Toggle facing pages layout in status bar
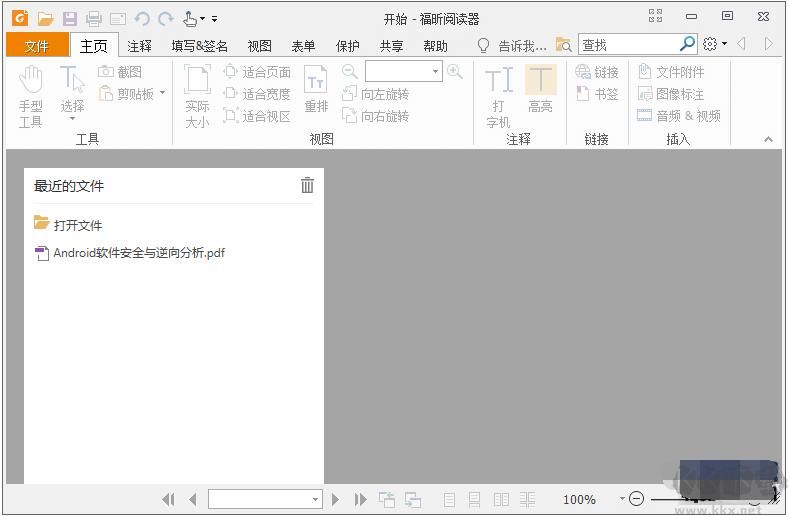 pyautogui.click(x=501, y=499)
